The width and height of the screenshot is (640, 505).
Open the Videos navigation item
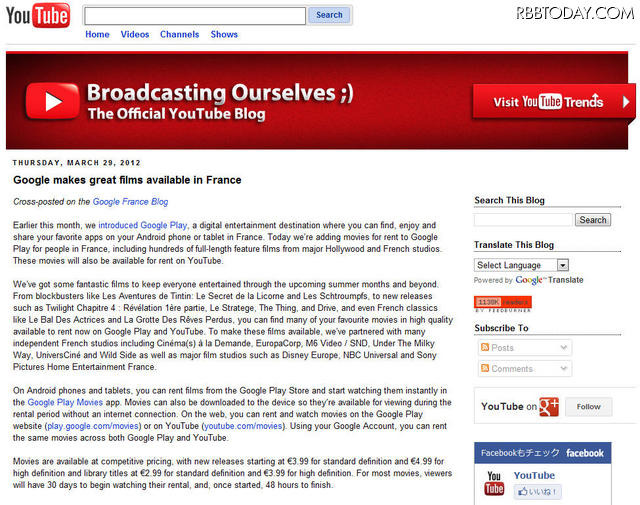[x=135, y=35]
